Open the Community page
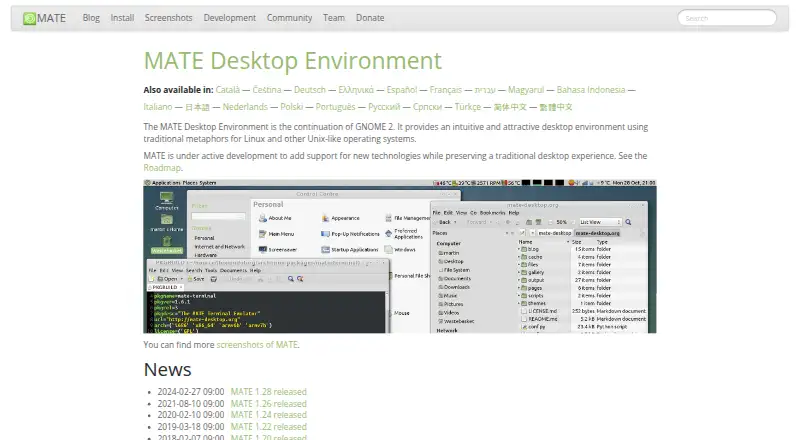The image size is (800, 440). (x=289, y=18)
